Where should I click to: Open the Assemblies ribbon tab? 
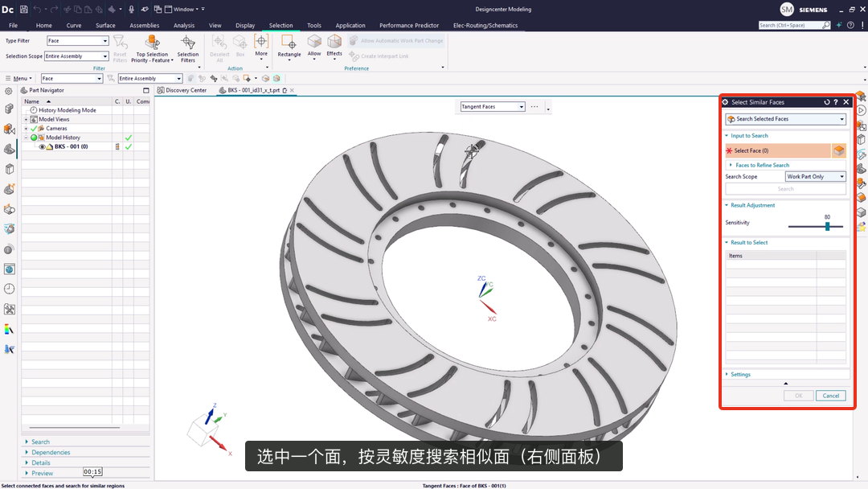[x=144, y=26]
